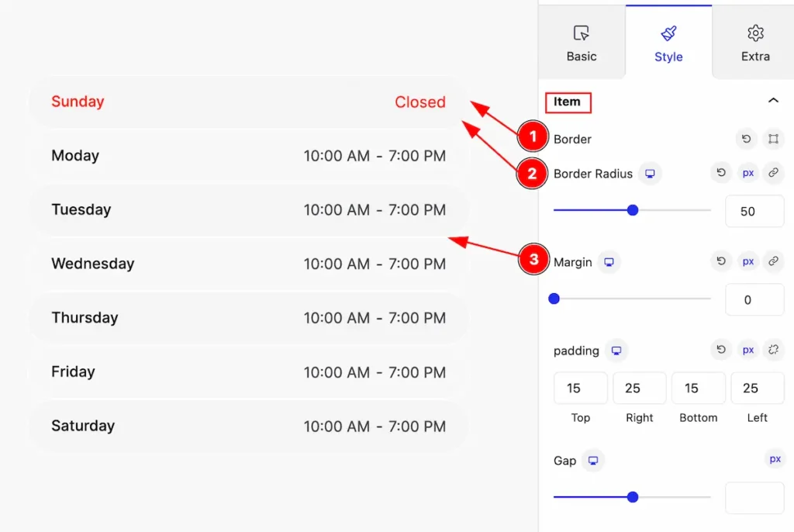794x532 pixels.
Task: Reset the padding values
Action: (721, 350)
